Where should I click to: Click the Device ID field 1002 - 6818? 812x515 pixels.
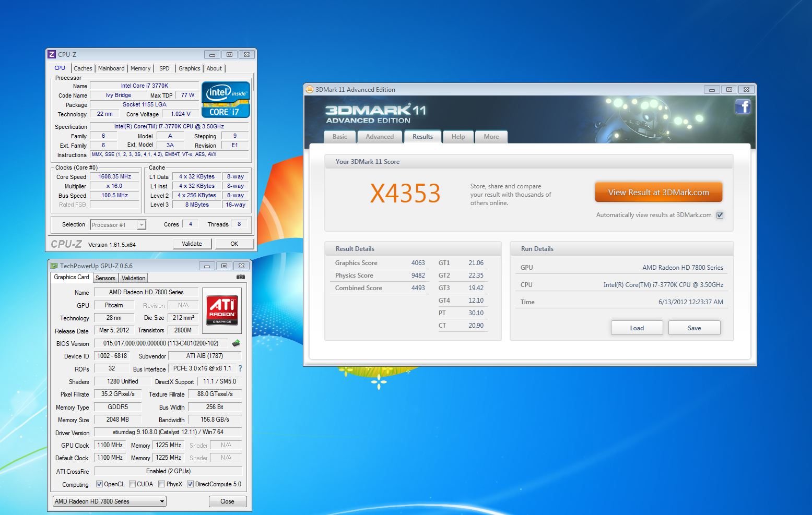pyautogui.click(x=112, y=356)
